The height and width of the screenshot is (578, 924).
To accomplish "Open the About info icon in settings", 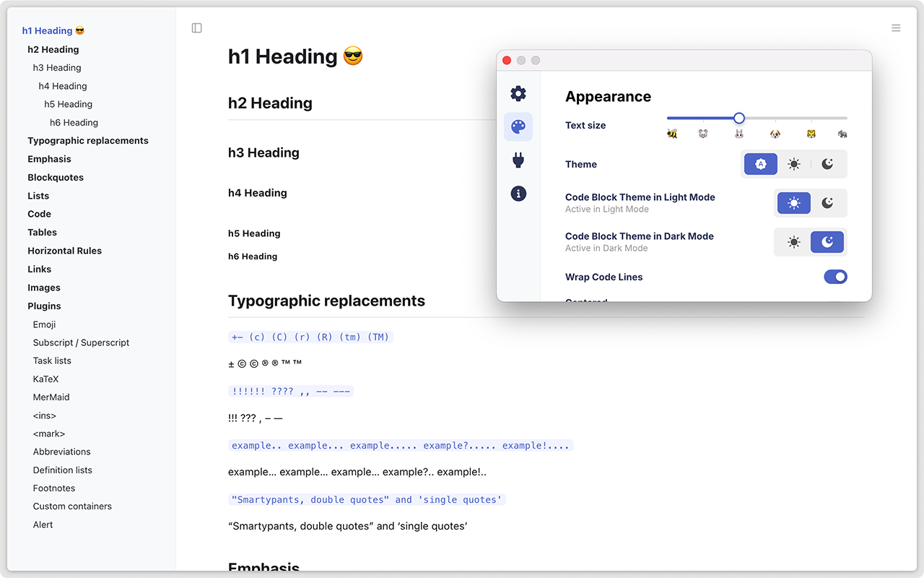I will (518, 193).
